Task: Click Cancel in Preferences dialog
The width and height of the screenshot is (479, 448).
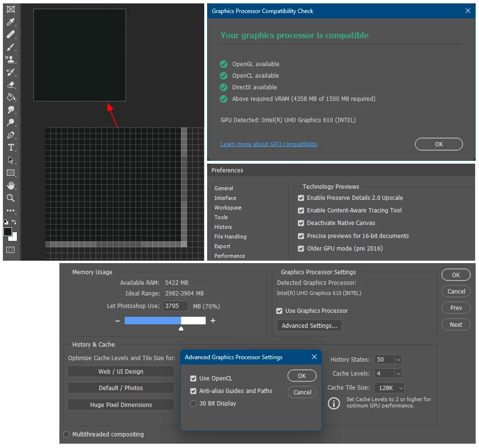Action: tap(456, 291)
